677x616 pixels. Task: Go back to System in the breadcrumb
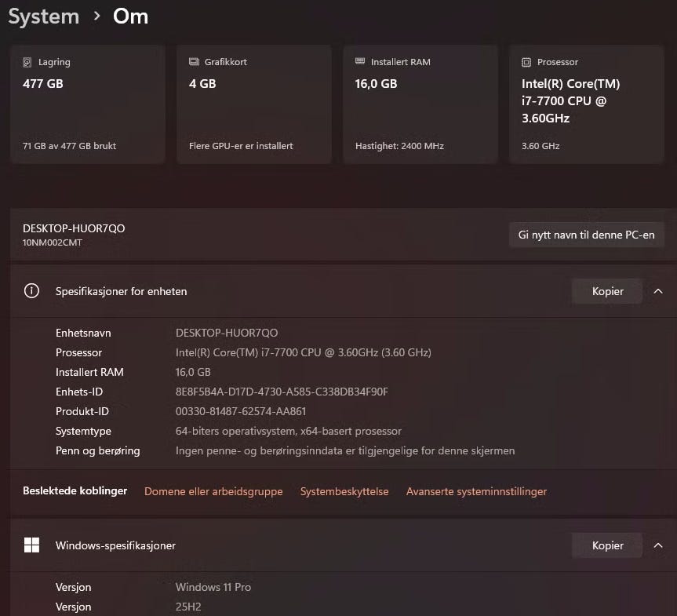tap(44, 16)
